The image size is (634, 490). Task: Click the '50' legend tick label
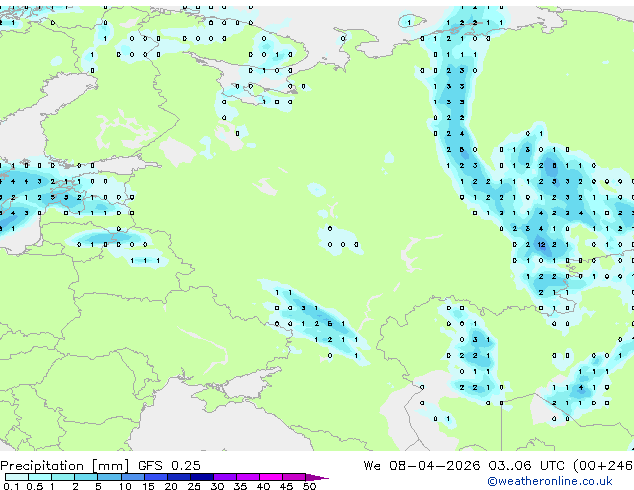coord(309,486)
